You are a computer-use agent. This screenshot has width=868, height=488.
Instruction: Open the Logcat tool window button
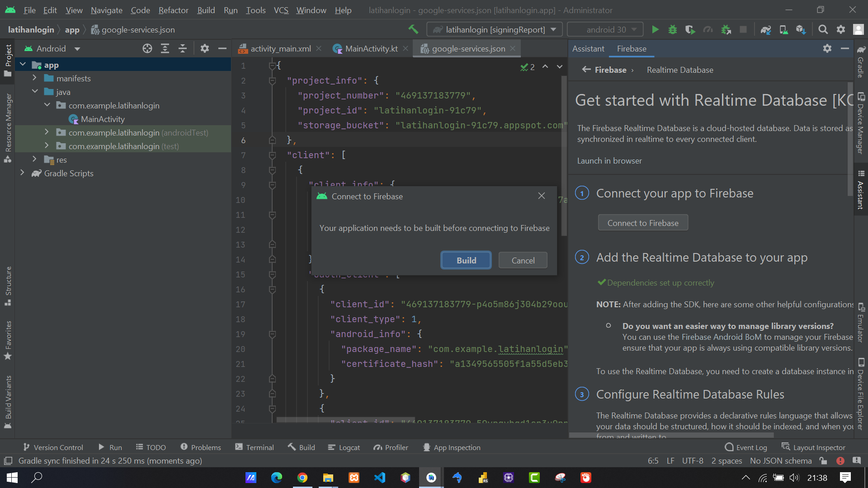point(344,447)
